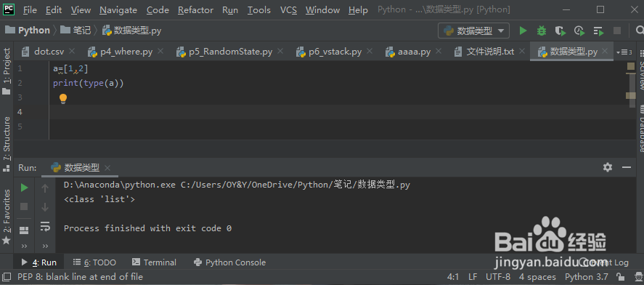
Task: Click the profiler run icon
Action: 579,31
